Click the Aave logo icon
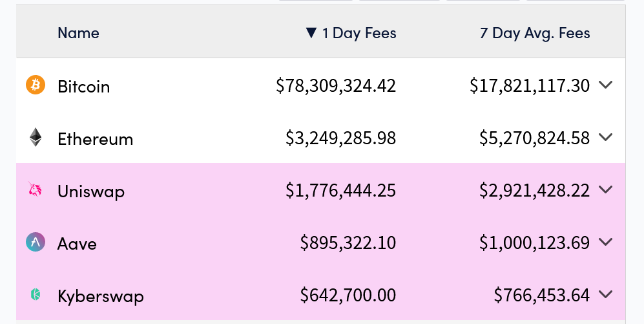This screenshot has height=324, width=644. tap(36, 243)
